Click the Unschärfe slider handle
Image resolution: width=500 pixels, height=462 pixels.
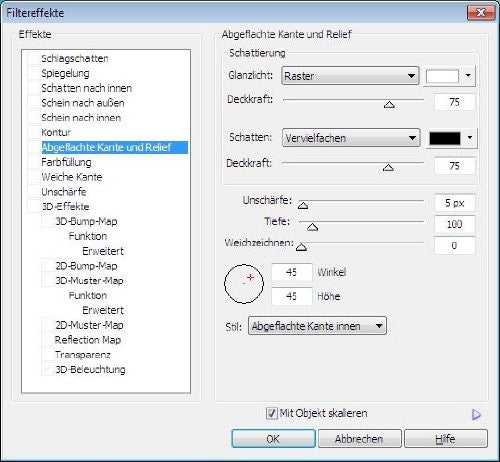(303, 205)
